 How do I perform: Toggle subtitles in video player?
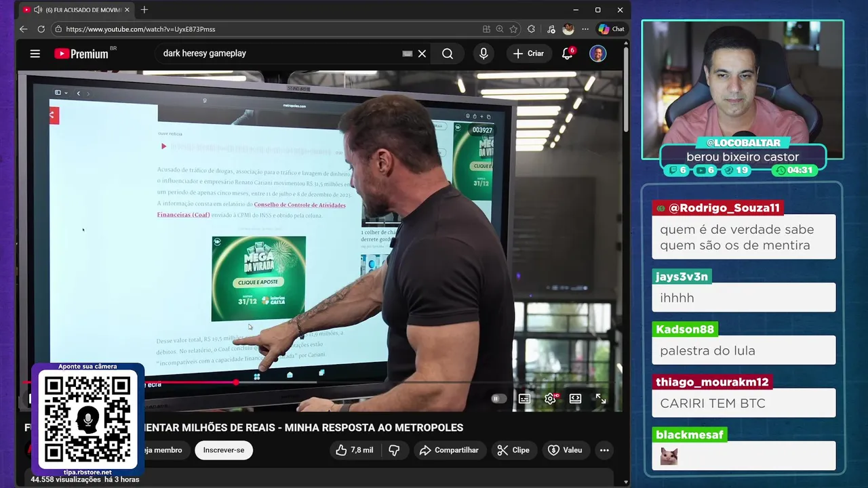[524, 399]
